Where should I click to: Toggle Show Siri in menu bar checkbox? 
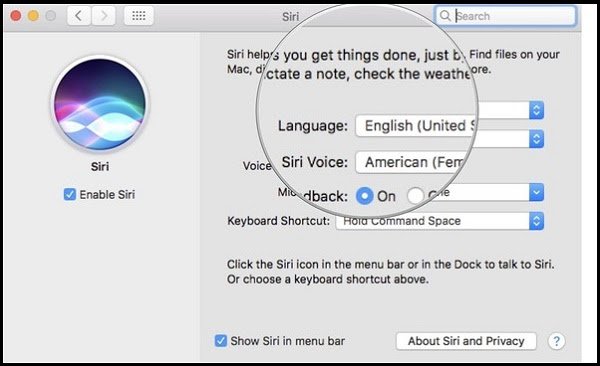click(x=220, y=341)
